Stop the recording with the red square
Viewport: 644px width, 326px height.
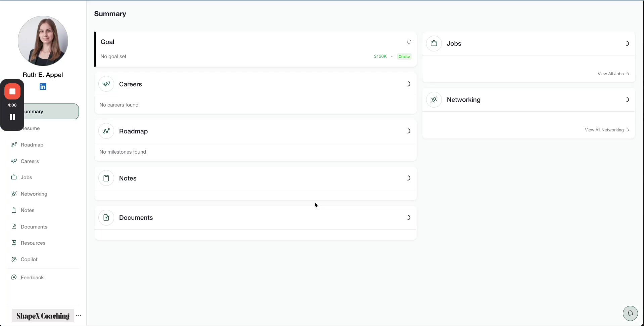pyautogui.click(x=12, y=92)
